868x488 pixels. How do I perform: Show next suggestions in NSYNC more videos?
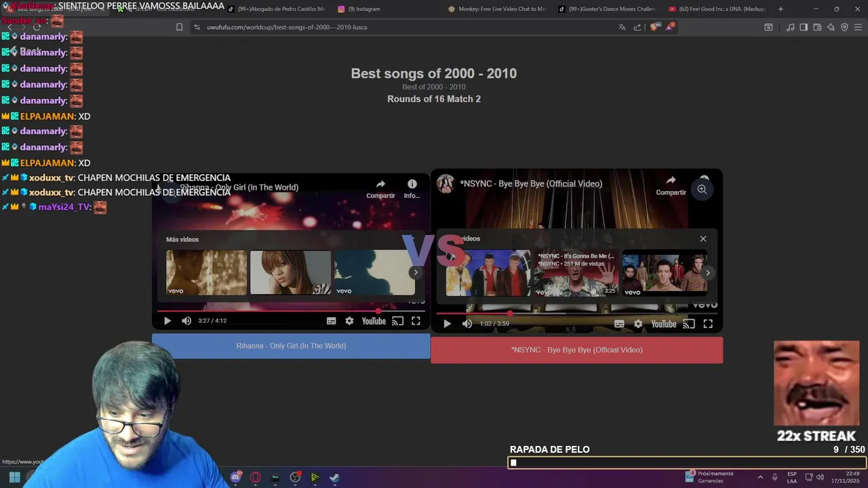coord(708,272)
